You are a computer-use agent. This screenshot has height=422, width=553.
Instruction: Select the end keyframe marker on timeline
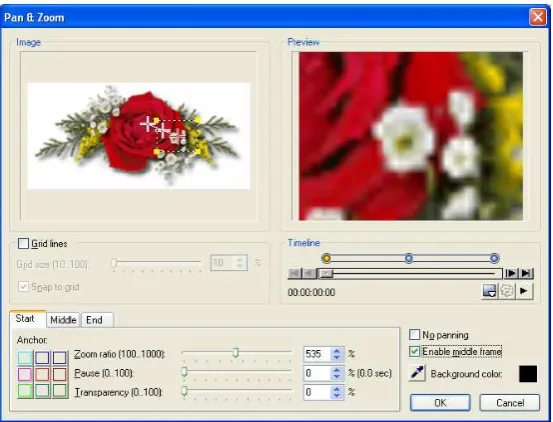(x=494, y=258)
